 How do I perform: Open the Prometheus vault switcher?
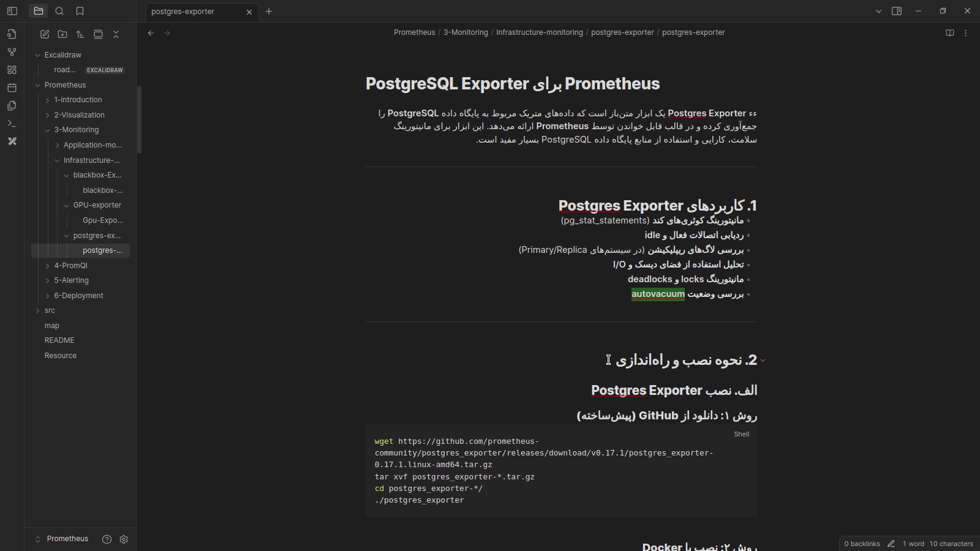pos(62,539)
